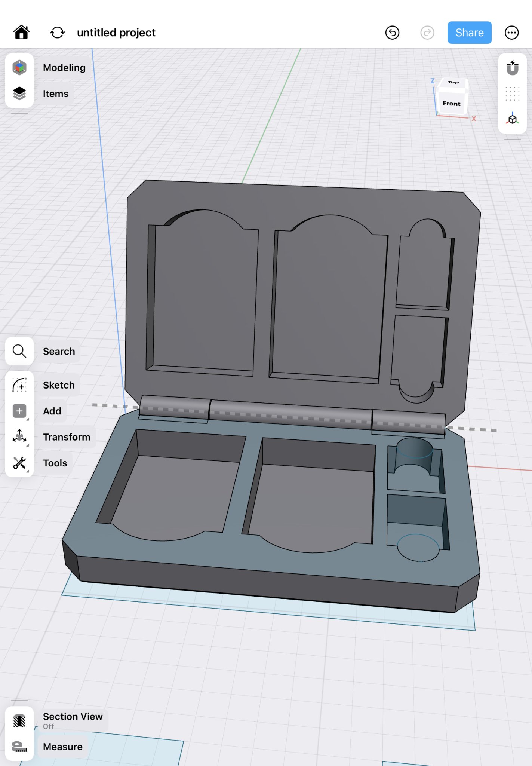The width and height of the screenshot is (532, 766).
Task: Toggle Section View on
Action: 19,720
